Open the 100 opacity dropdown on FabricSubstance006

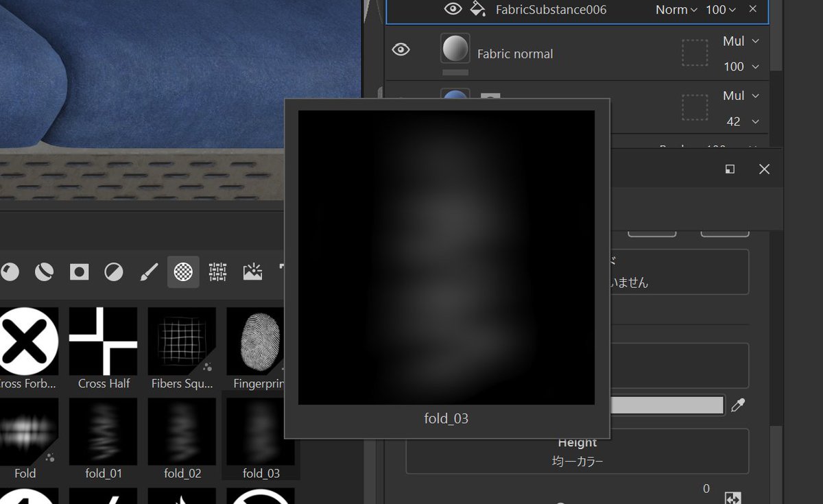[721, 10]
